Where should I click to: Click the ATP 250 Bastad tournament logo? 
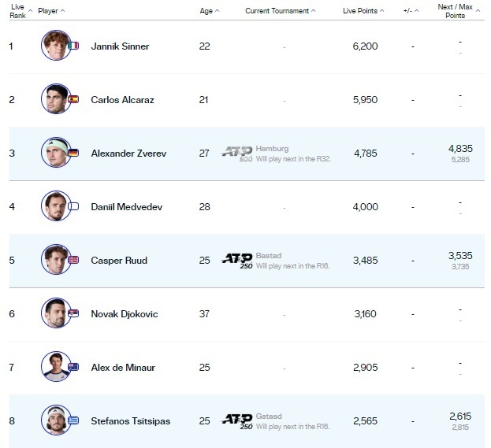tap(237, 259)
